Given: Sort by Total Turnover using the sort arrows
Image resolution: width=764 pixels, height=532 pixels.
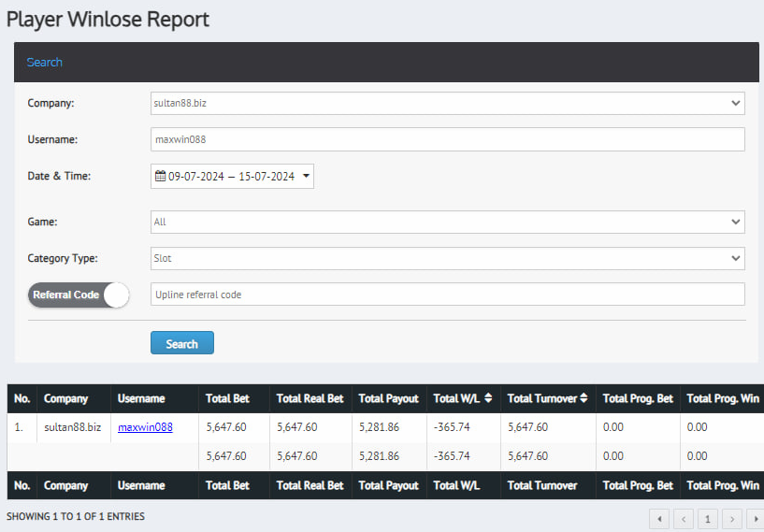Looking at the screenshot, I should [x=584, y=398].
